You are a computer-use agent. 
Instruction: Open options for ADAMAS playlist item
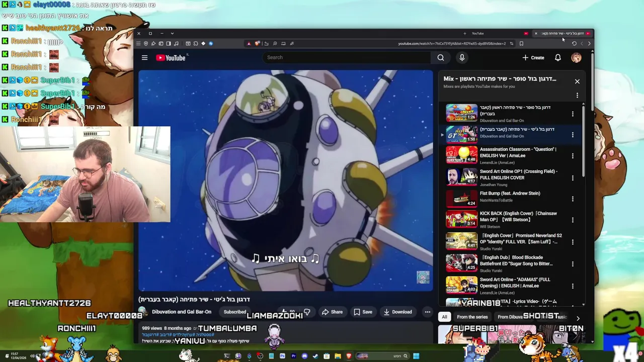pyautogui.click(x=573, y=286)
